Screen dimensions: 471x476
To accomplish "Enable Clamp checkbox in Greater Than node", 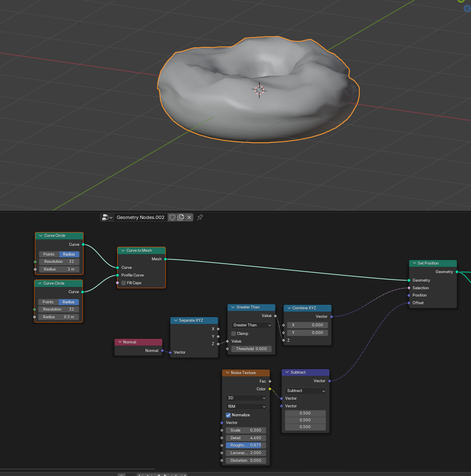I will 234,334.
